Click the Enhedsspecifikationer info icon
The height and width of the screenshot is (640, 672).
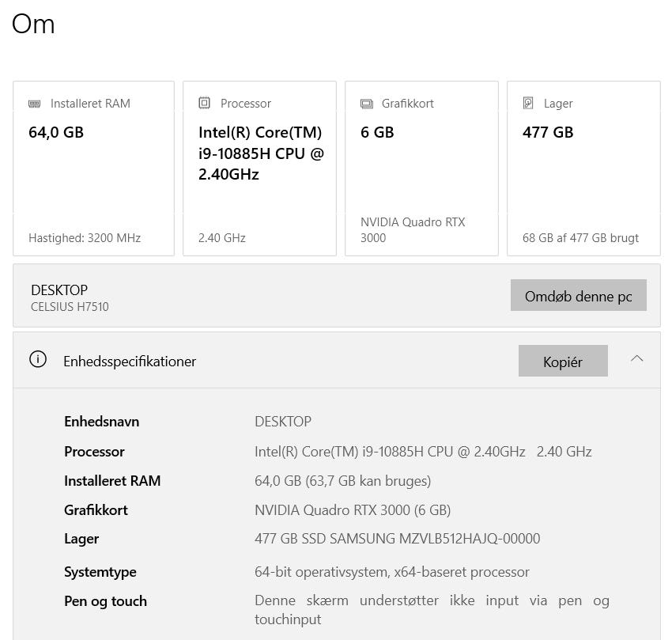pyautogui.click(x=38, y=360)
